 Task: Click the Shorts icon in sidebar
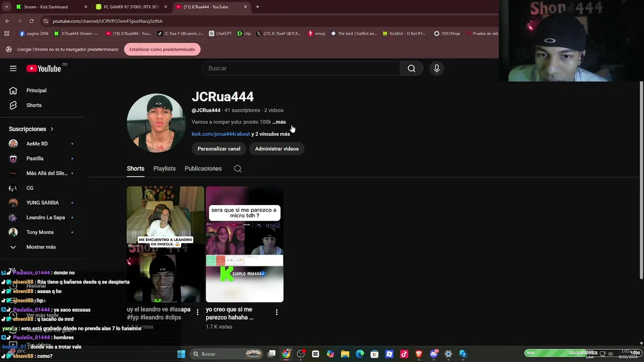click(13, 105)
